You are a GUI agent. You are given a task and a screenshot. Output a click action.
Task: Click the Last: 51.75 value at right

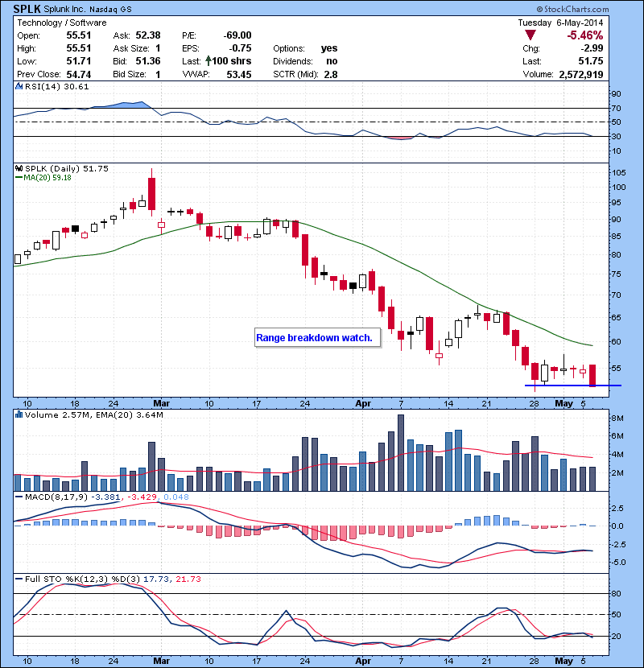click(591, 61)
